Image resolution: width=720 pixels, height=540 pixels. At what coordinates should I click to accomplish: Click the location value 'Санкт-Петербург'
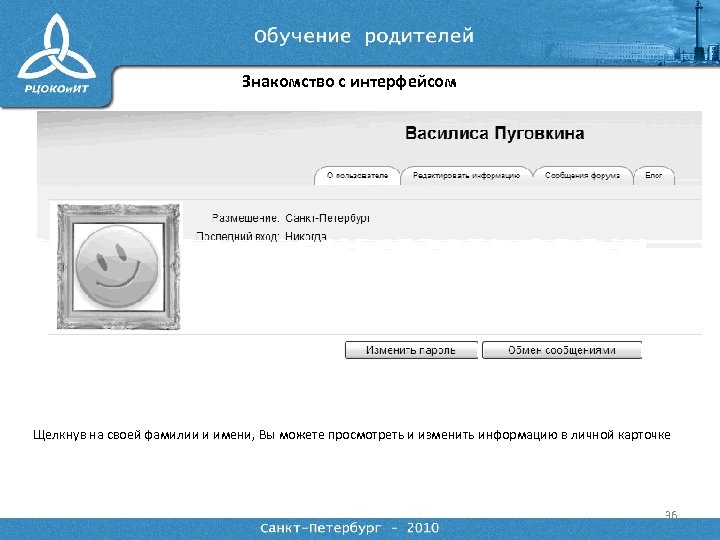327,218
